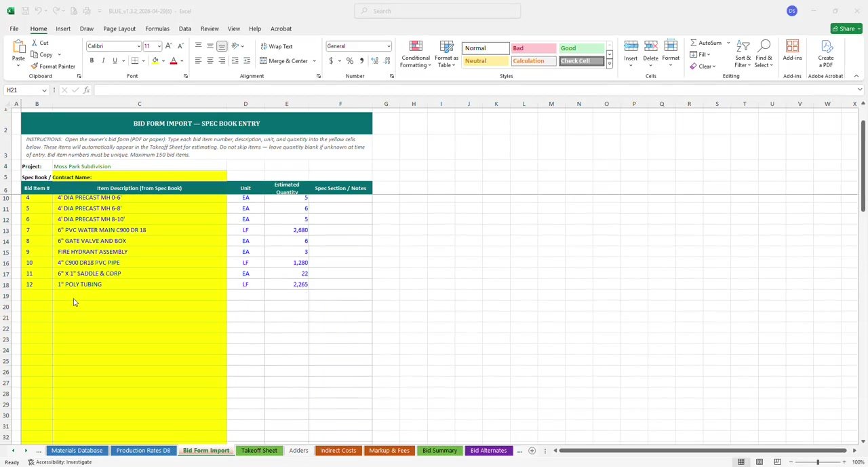Open the Merge & Center dropdown arrow
Image resolution: width=868 pixels, height=467 pixels.
point(314,61)
